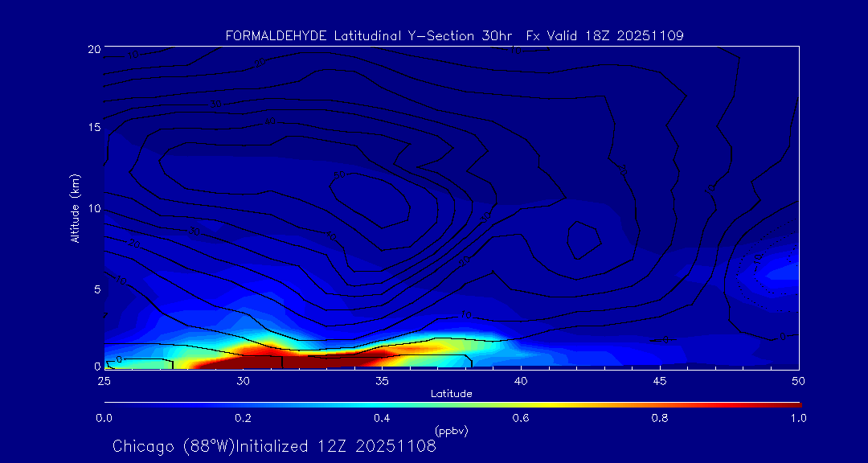Image resolution: width=868 pixels, height=463 pixels.
Task: Click the Altitude (km) vertical axis label
Action: coord(76,208)
